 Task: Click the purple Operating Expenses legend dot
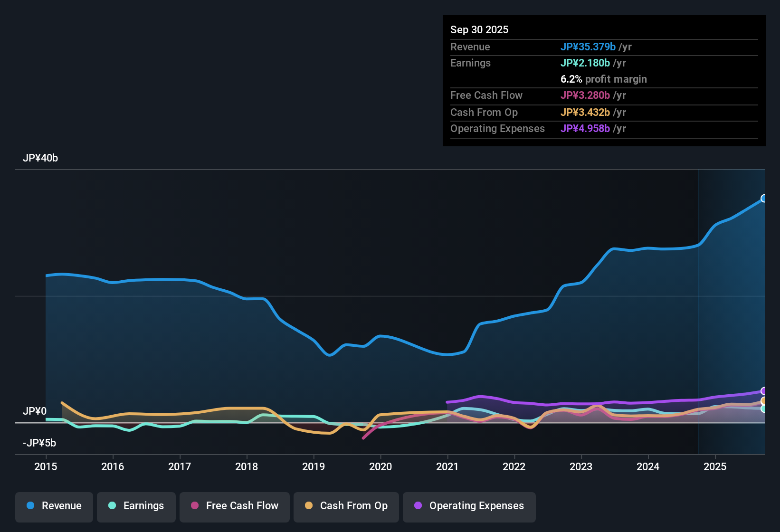click(418, 506)
